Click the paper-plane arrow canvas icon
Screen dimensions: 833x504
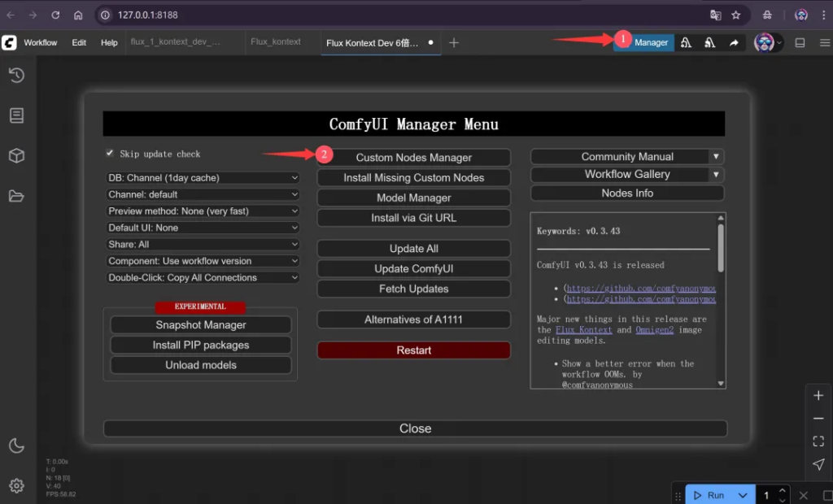coord(818,464)
